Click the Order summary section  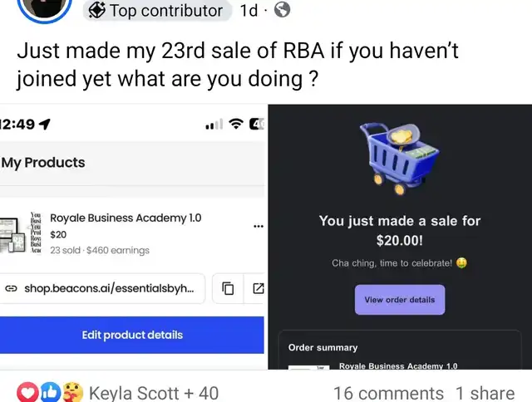tap(400, 350)
